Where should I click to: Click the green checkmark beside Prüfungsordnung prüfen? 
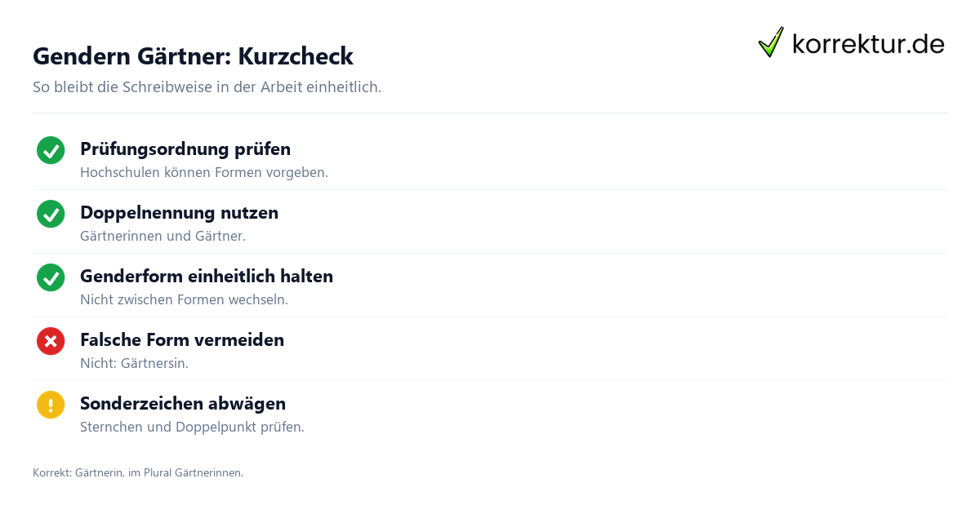51,150
